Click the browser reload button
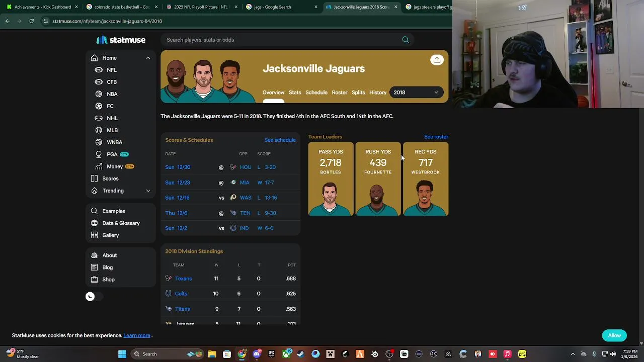Image resolution: width=644 pixels, height=362 pixels. [x=31, y=21]
